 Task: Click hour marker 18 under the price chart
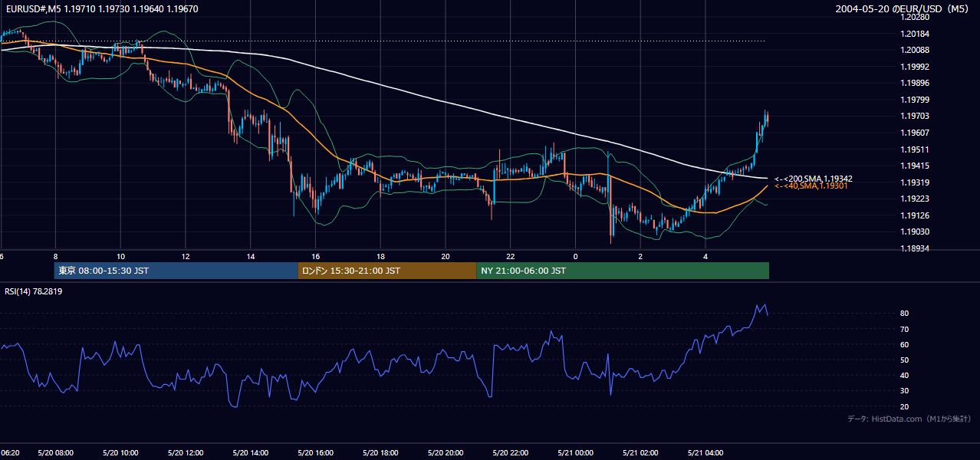[x=380, y=257]
